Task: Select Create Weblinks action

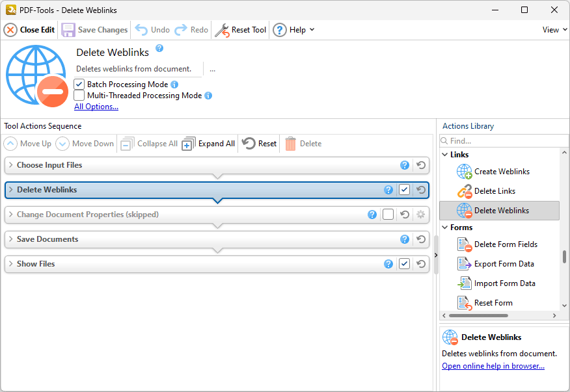Action: (499, 172)
